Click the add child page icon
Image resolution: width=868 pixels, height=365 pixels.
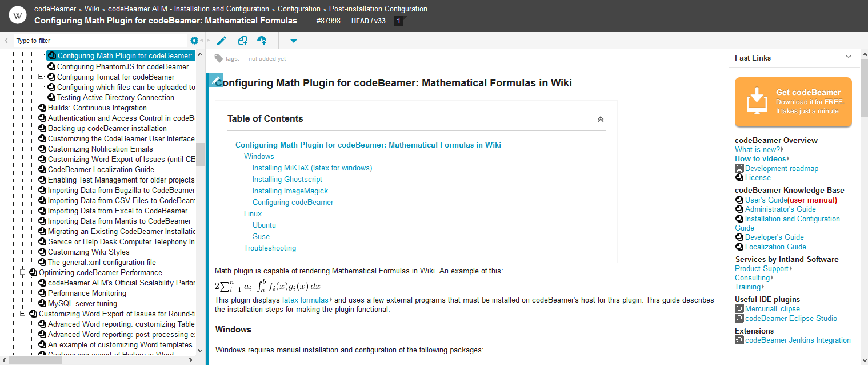(x=243, y=41)
